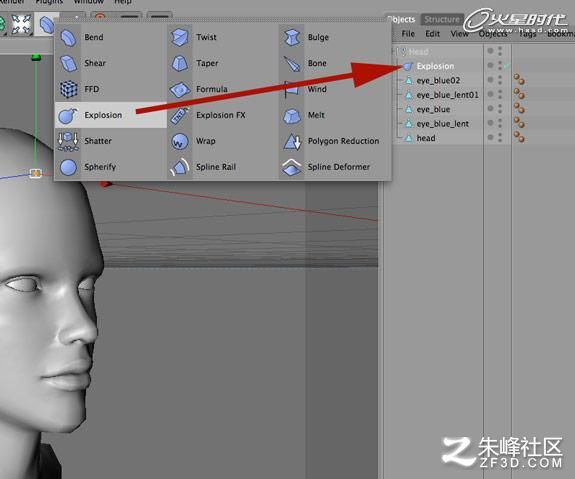
Task: Switch to the Structure tab
Action: [x=442, y=19]
